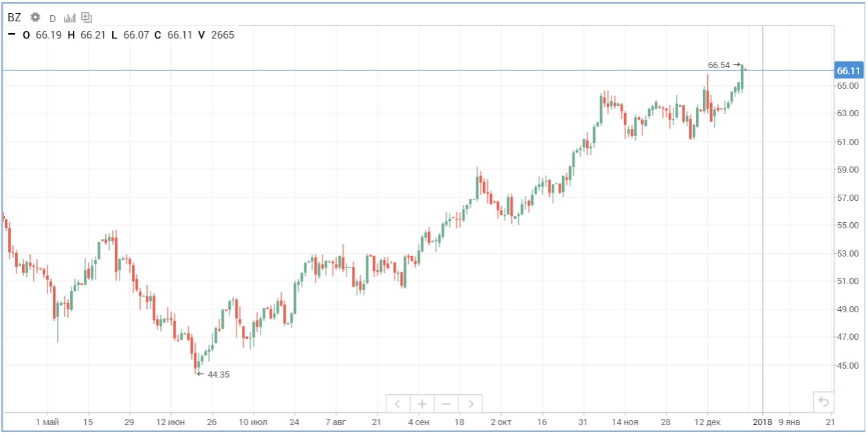The width and height of the screenshot is (868, 434).
Task: Open the D timeframe selector
Action: click(52, 17)
